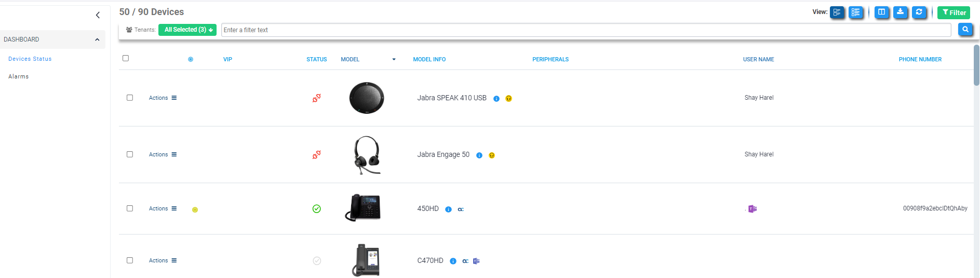Open the All Selected (3) tenants dropdown
The height and width of the screenshot is (278, 980).
[x=187, y=30]
